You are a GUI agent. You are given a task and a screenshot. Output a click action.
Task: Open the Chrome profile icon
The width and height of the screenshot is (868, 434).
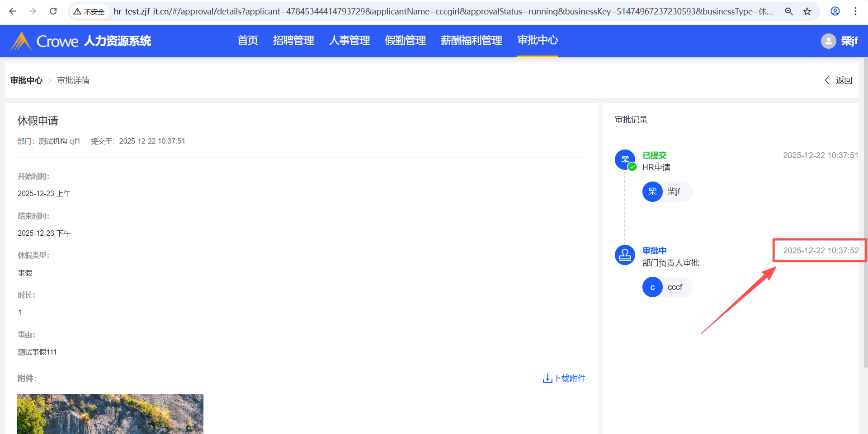pos(835,11)
